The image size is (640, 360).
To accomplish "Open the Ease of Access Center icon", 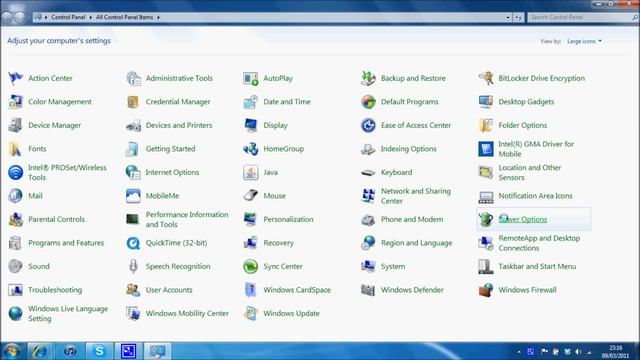I will [368, 125].
